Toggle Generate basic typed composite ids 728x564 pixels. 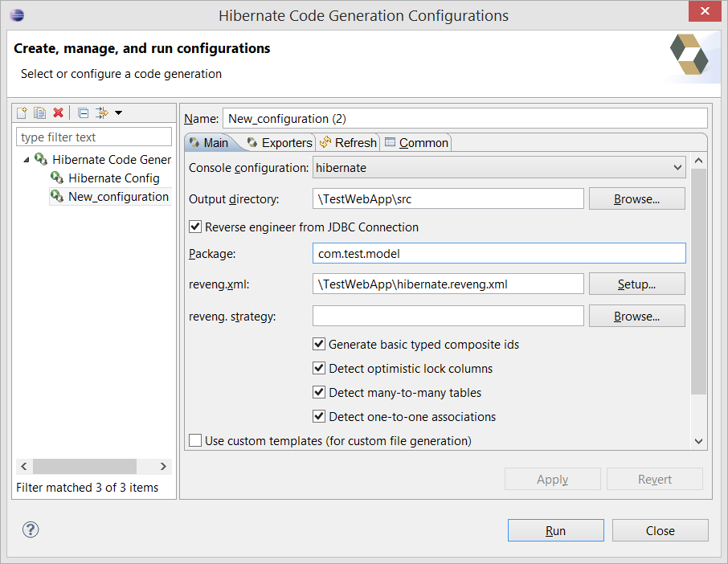(x=319, y=344)
